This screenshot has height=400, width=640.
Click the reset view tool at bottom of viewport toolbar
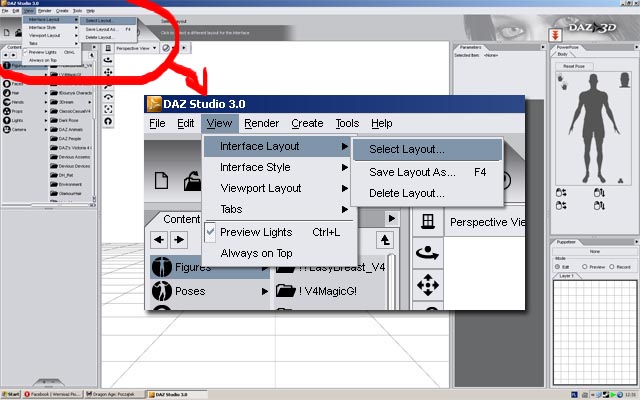(108, 121)
